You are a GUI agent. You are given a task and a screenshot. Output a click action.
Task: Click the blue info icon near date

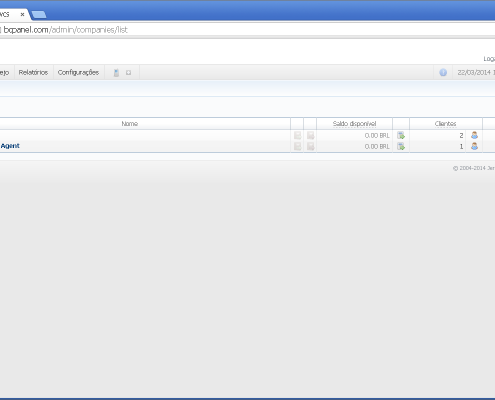(443, 72)
